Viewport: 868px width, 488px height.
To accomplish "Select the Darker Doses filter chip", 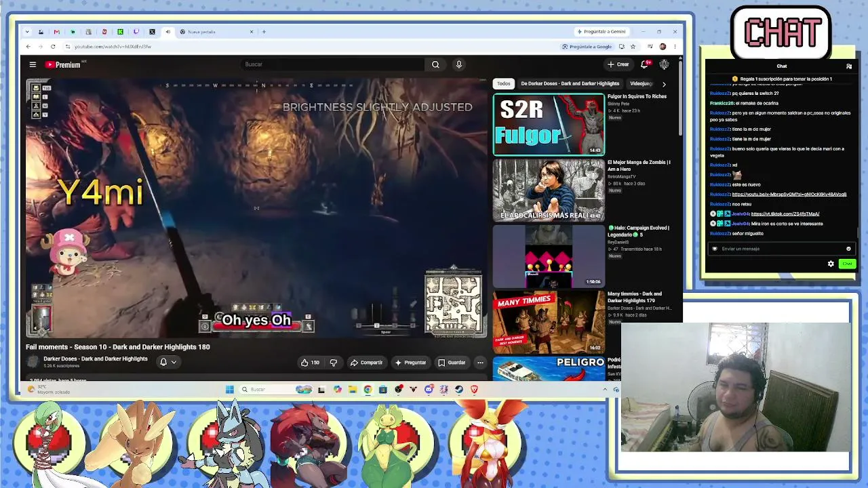I will point(570,84).
